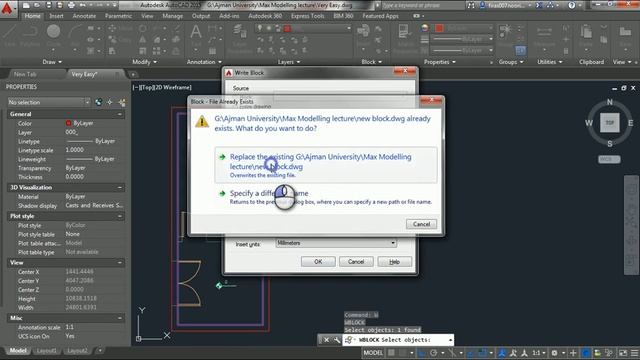Collapse the Plot style section
640x360 pixels.
click(x=120, y=216)
